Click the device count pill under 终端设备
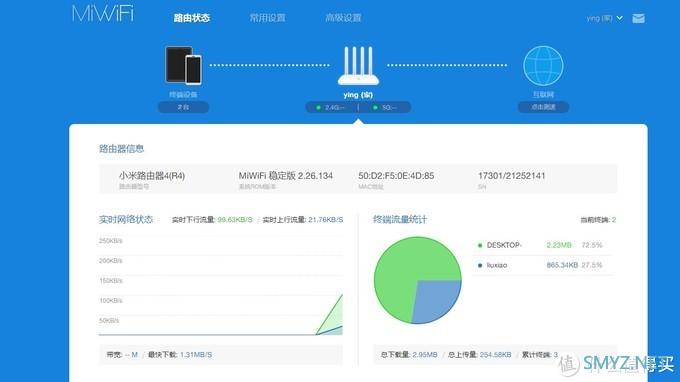Image resolution: width=680 pixels, height=382 pixels. click(x=183, y=107)
